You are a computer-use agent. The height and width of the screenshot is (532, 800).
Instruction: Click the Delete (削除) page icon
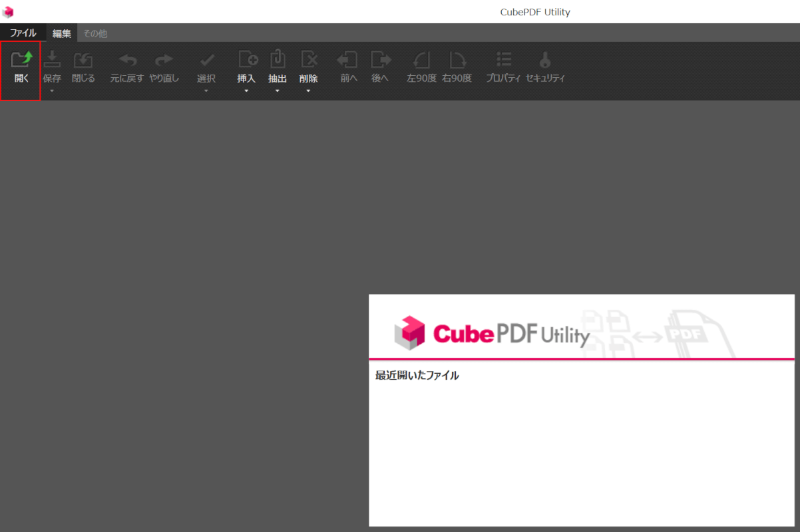pyautogui.click(x=309, y=59)
